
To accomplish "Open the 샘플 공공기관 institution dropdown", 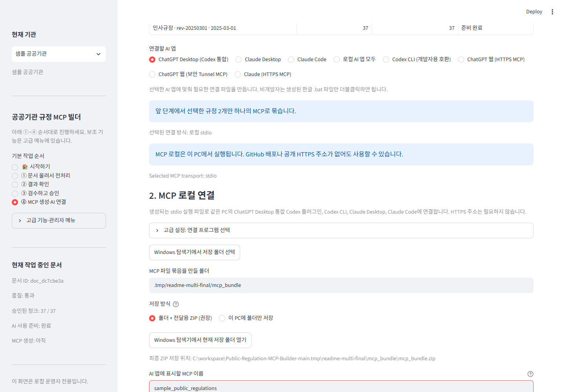I will point(59,54).
